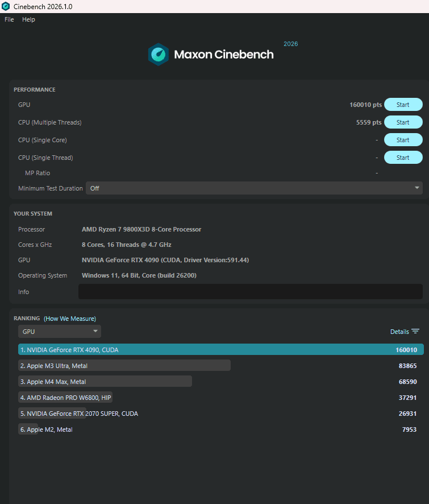
Task: Start the CPU (Single Core) benchmark
Action: point(403,140)
